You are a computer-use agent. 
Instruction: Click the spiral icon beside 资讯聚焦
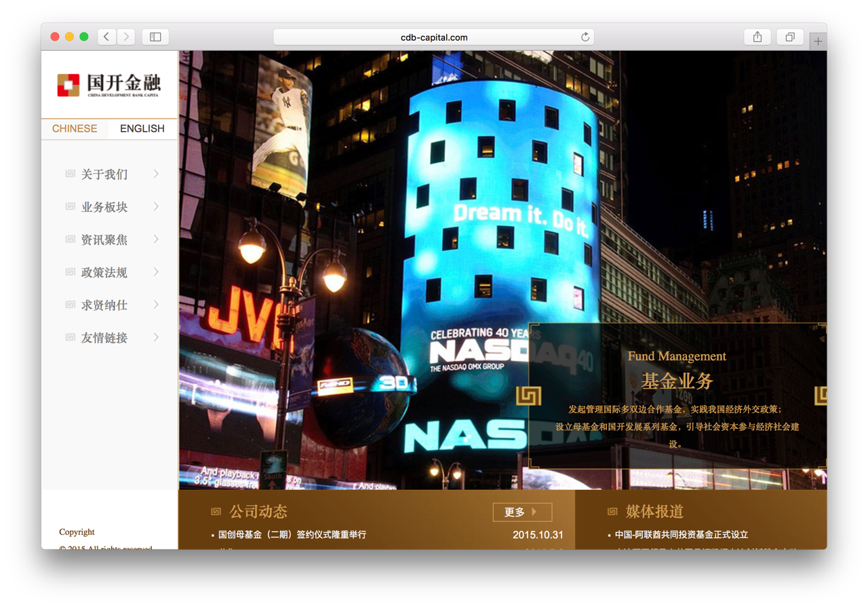pos(70,240)
